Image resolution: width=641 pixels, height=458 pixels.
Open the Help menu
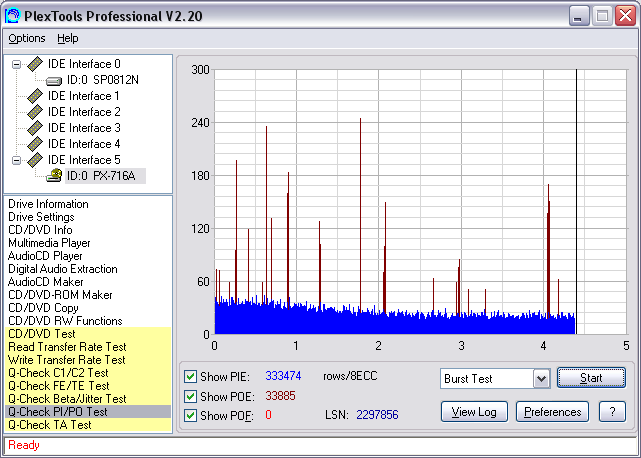67,38
